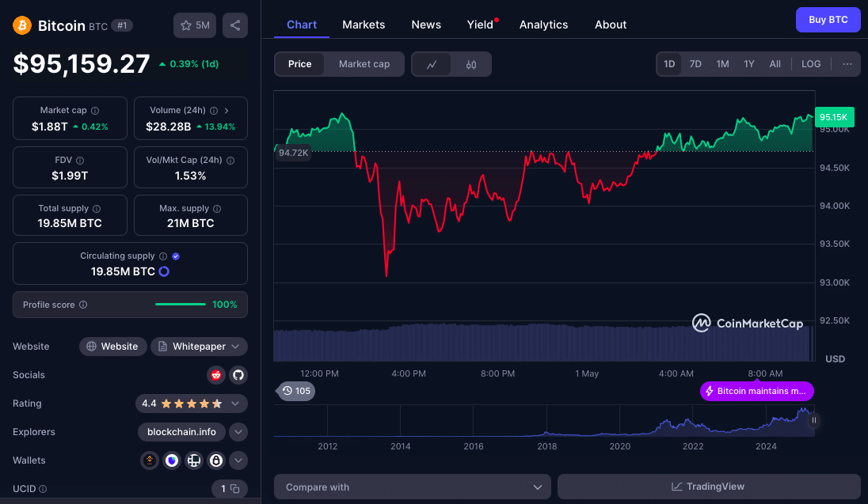Image resolution: width=868 pixels, height=504 pixels.
Task: Open Profile score info icon
Action: [83, 305]
